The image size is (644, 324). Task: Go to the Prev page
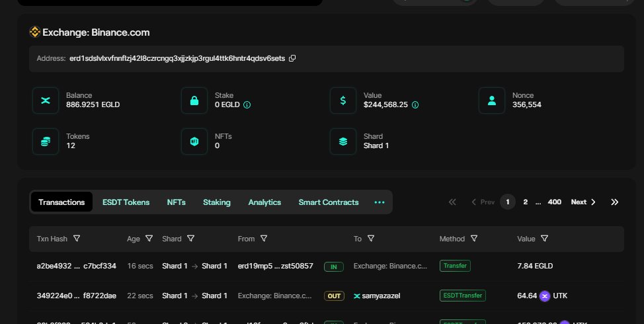tap(483, 202)
